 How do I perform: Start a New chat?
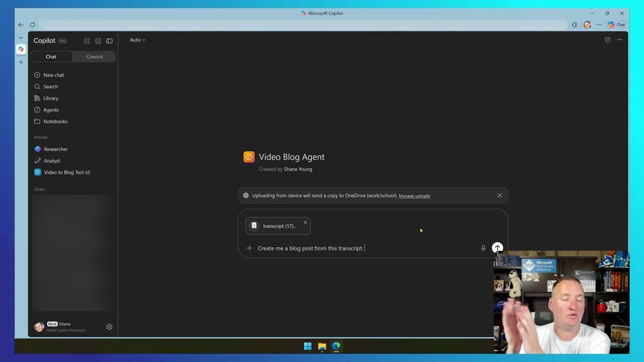tap(49, 75)
